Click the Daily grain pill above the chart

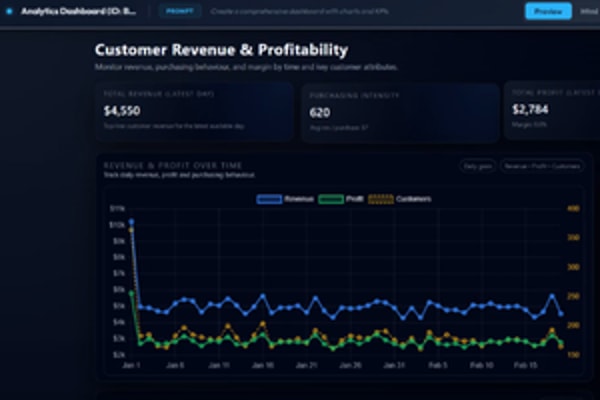point(478,166)
